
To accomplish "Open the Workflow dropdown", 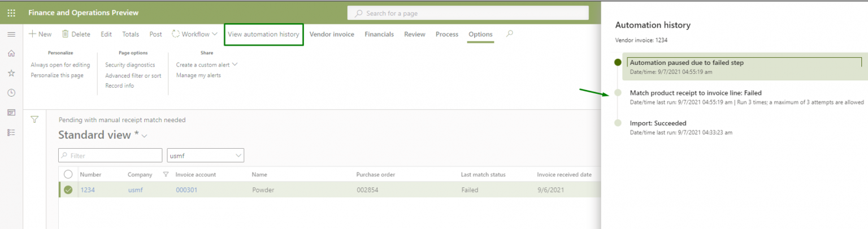I will 195,34.
